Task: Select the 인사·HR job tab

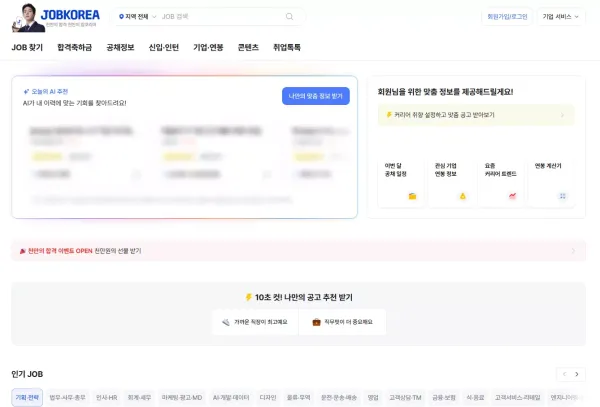Action: coord(107,397)
